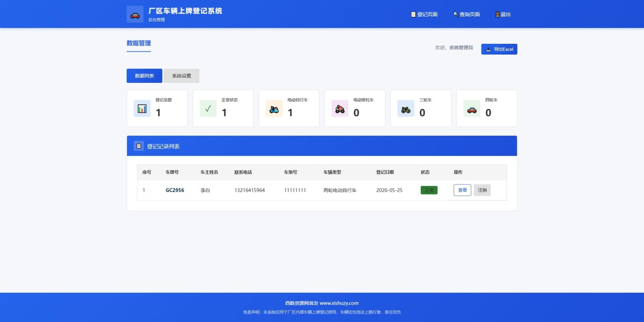The width and height of the screenshot is (644, 322).
Task: Click the 四轮车 card label
Action: click(491, 100)
